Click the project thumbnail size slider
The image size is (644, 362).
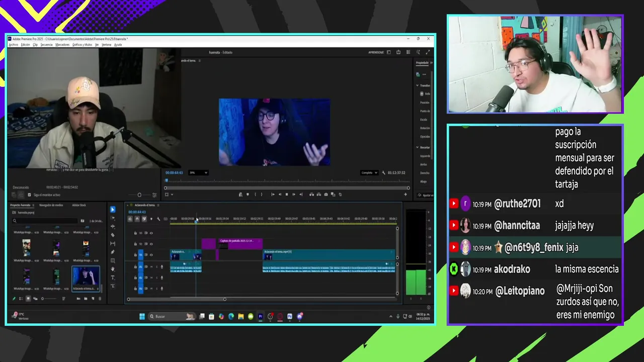point(43,299)
